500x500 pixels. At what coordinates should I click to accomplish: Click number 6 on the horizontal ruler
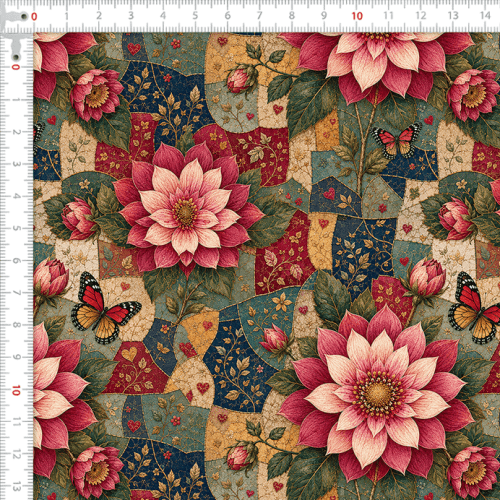point(227,16)
